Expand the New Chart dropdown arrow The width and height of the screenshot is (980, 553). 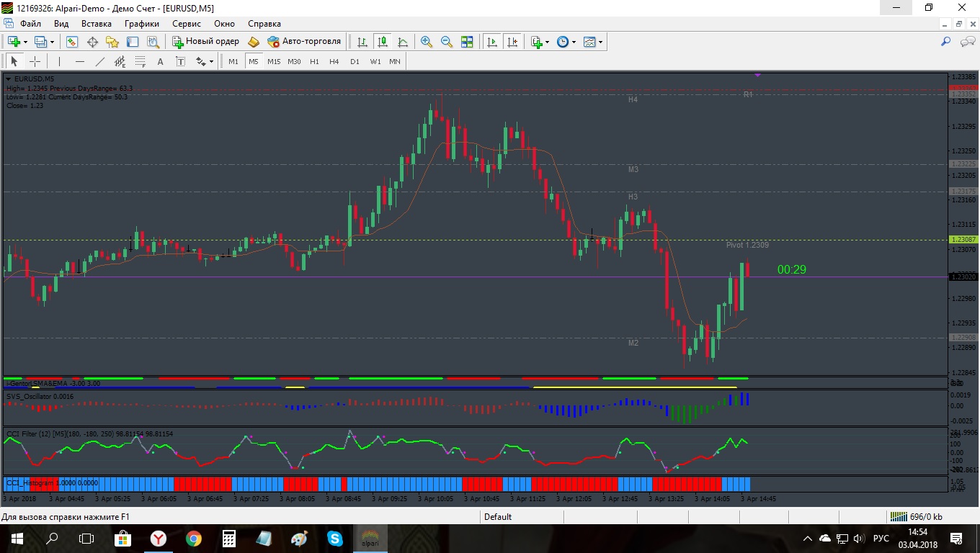pyautogui.click(x=25, y=42)
